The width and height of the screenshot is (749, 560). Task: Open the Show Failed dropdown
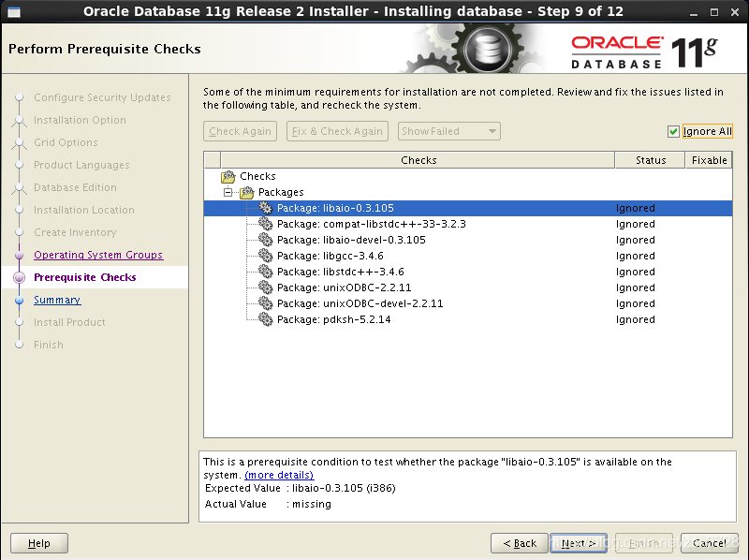449,131
